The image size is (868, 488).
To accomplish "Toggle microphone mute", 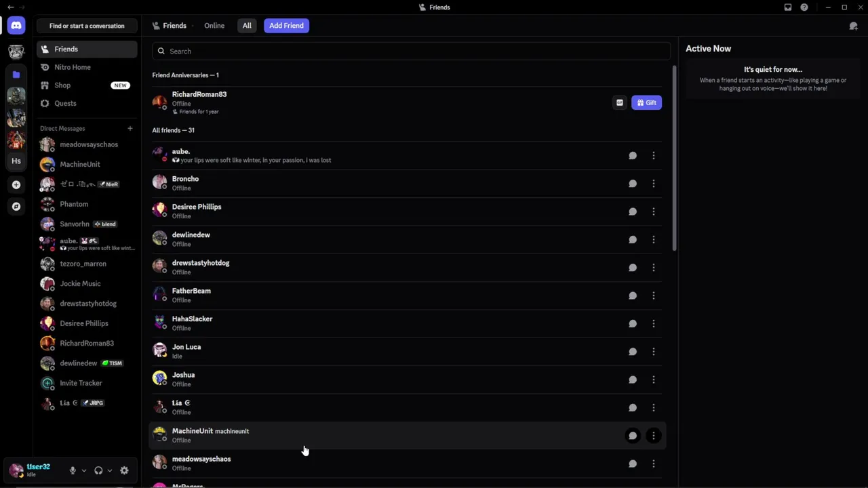I will coord(73,470).
